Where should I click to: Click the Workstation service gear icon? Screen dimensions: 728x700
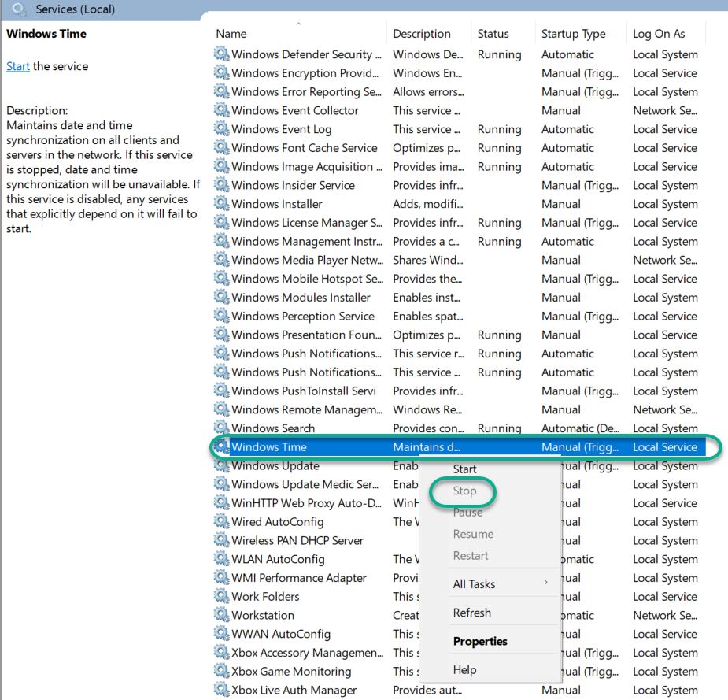coord(221,614)
